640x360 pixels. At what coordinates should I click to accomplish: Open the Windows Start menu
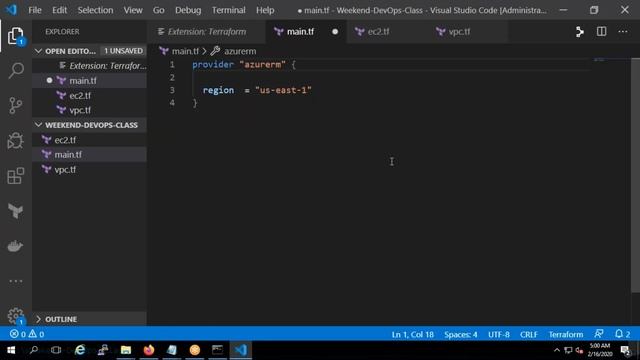point(11,350)
